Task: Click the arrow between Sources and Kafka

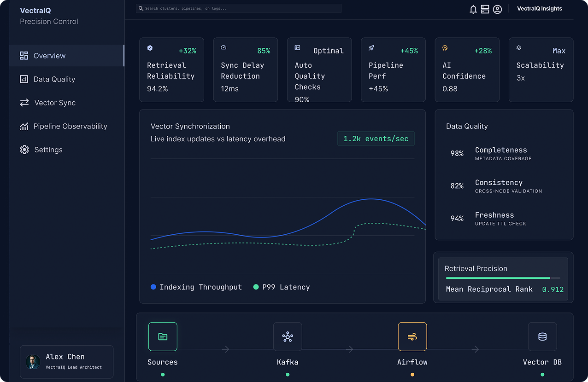Action: click(226, 349)
